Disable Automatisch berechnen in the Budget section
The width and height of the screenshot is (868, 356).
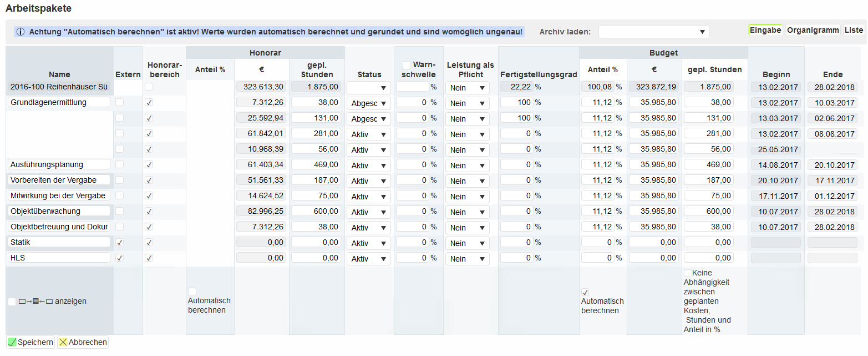tap(585, 292)
